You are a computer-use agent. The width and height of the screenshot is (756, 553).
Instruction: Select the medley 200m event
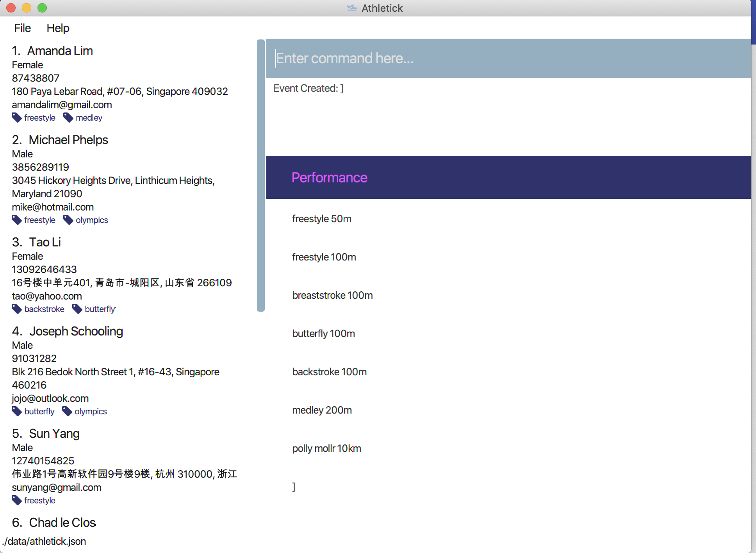[x=322, y=410]
